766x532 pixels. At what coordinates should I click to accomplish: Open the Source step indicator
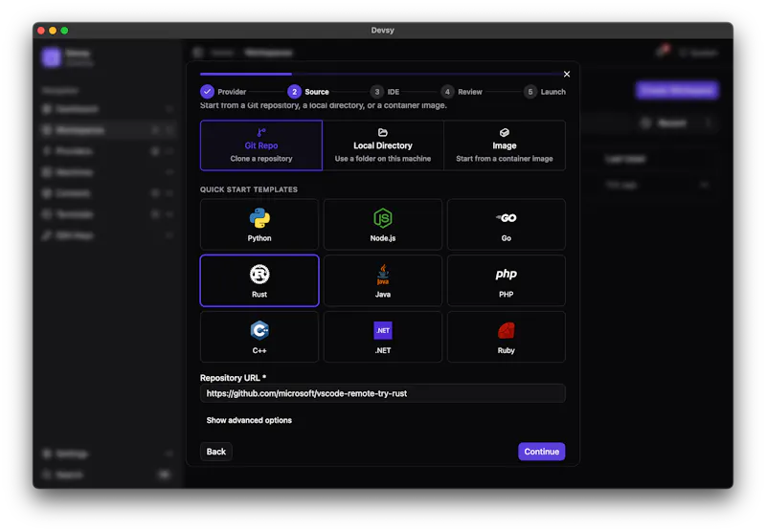coord(308,92)
